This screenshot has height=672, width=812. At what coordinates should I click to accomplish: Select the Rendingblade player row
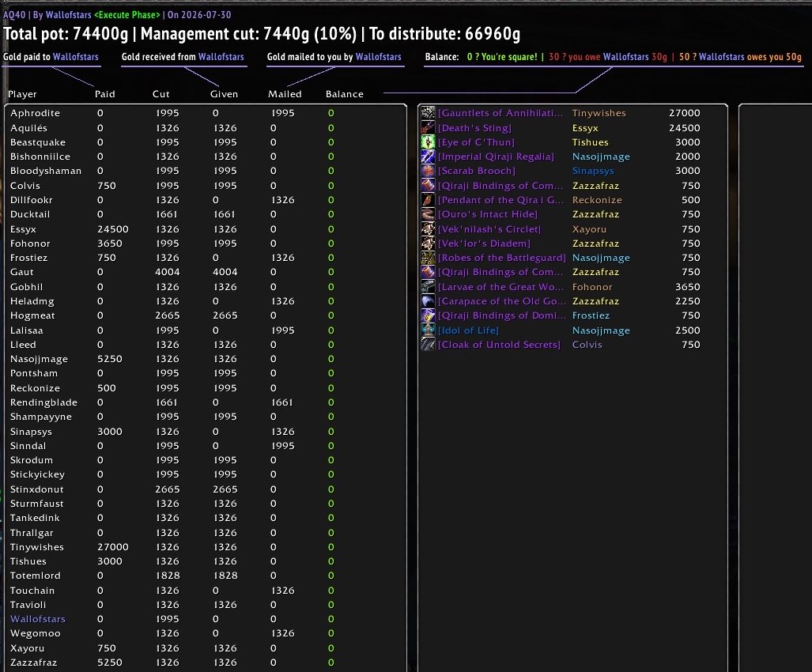point(206,402)
